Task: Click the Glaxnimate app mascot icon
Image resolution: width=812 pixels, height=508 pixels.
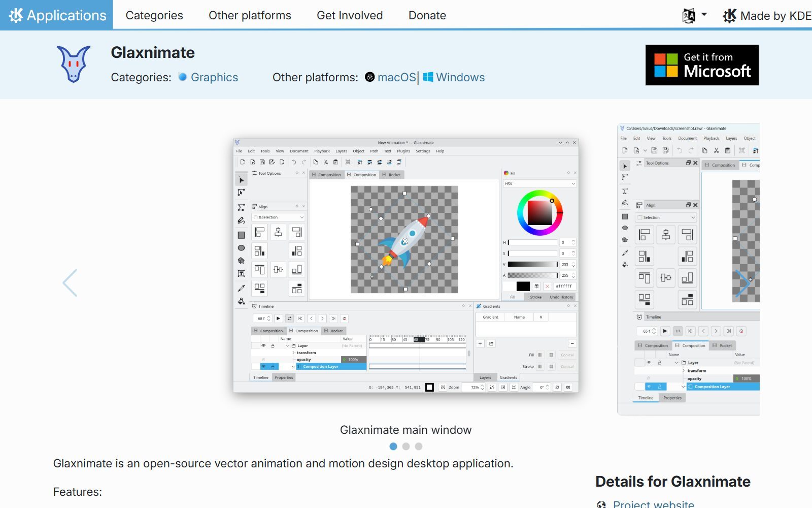Action: pos(74,64)
